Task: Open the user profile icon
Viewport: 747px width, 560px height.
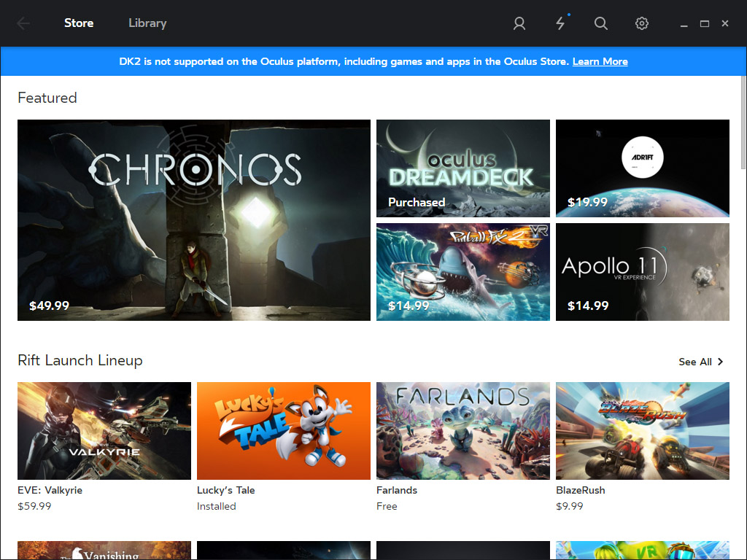Action: coord(519,23)
